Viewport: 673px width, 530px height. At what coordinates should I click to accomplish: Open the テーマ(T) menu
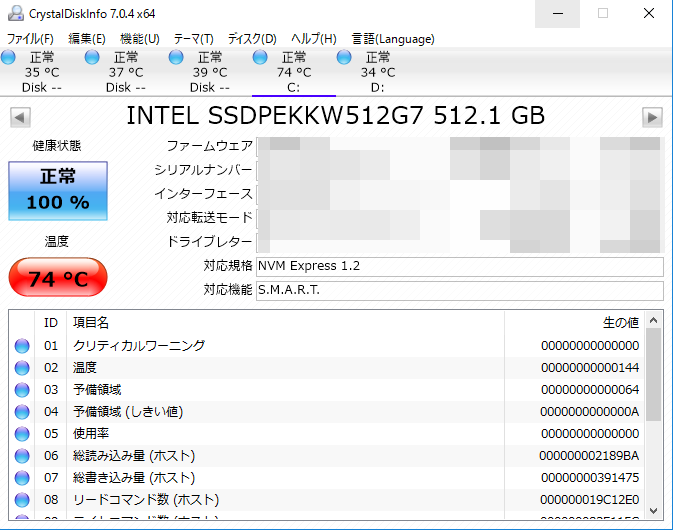tap(194, 39)
